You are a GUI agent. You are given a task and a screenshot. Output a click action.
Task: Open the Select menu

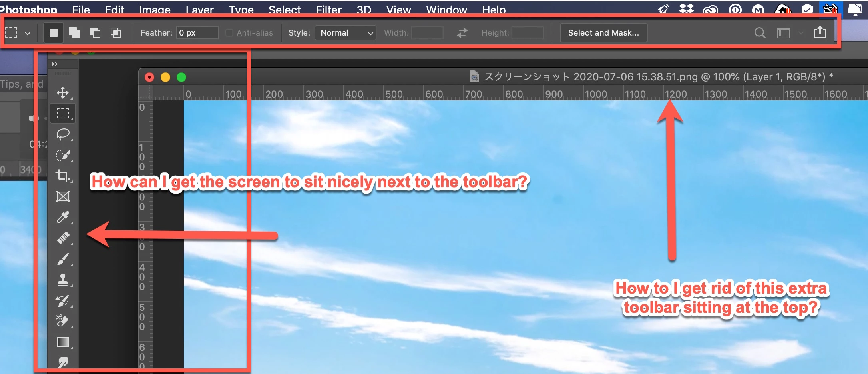click(285, 10)
